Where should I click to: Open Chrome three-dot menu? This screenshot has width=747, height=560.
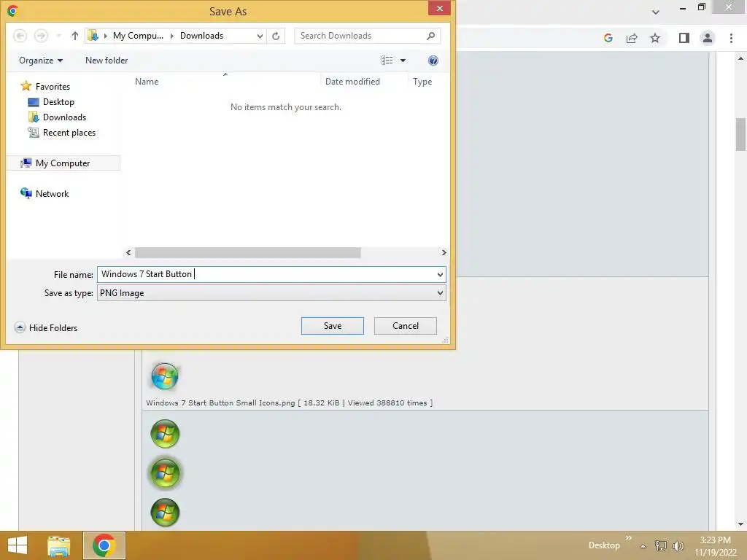pyautogui.click(x=731, y=38)
